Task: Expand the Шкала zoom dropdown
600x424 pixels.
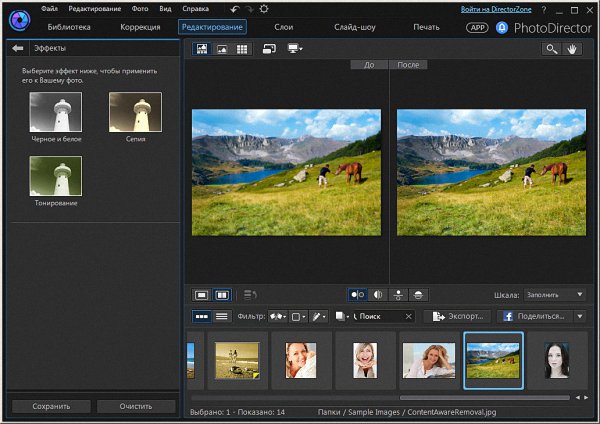Action: point(554,295)
